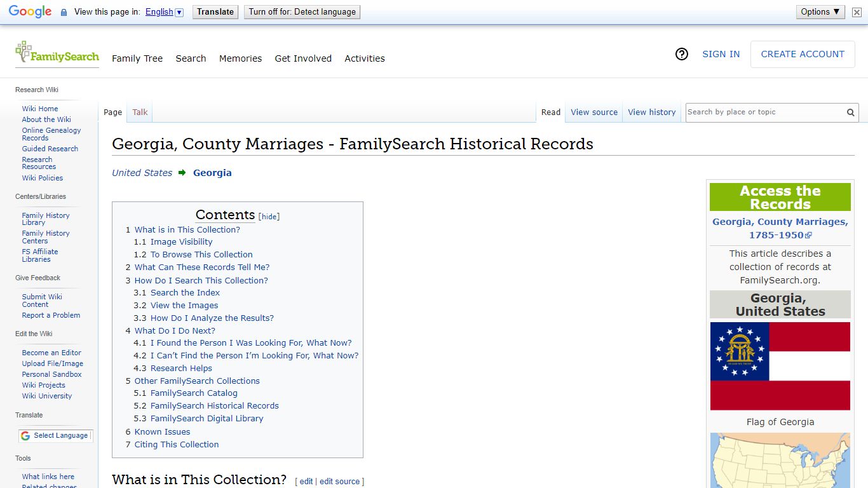Click Upload File/Image link
868x488 pixels.
[x=53, y=363]
